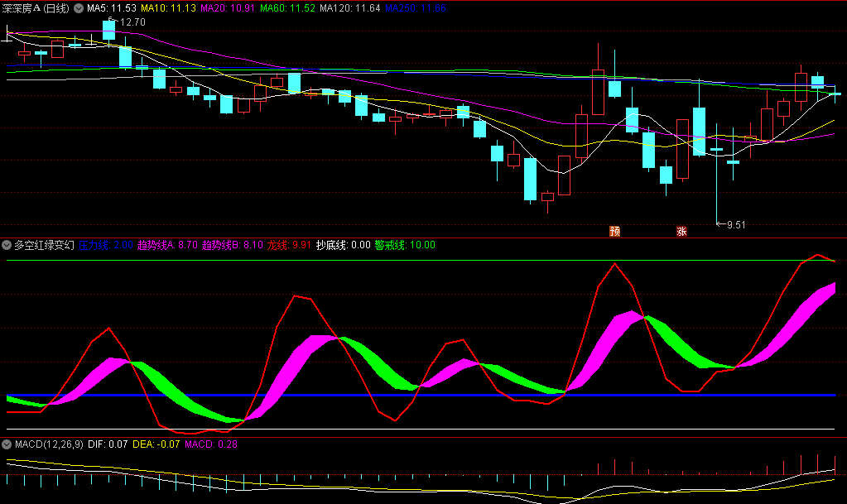
Task: Click the 12.70 high price annotation
Action: tap(132, 22)
